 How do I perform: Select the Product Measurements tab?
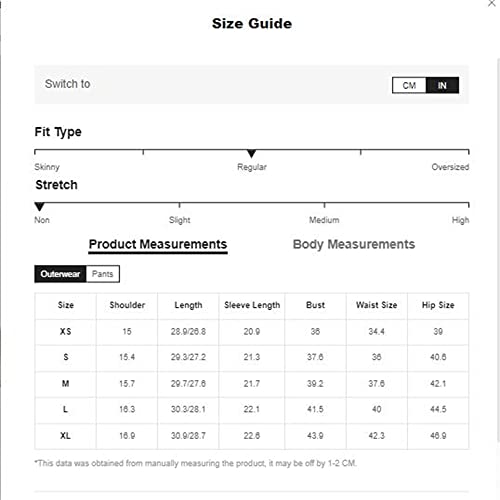(158, 245)
